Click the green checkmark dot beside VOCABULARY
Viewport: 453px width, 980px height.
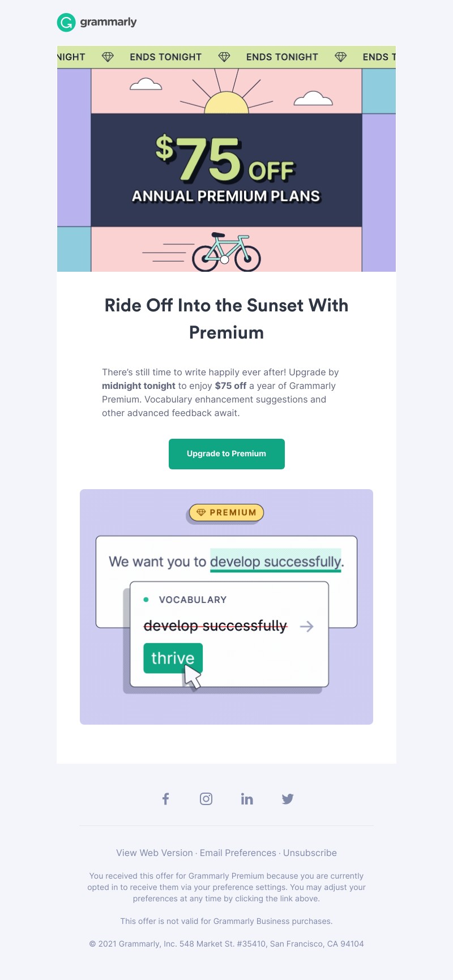pos(147,598)
